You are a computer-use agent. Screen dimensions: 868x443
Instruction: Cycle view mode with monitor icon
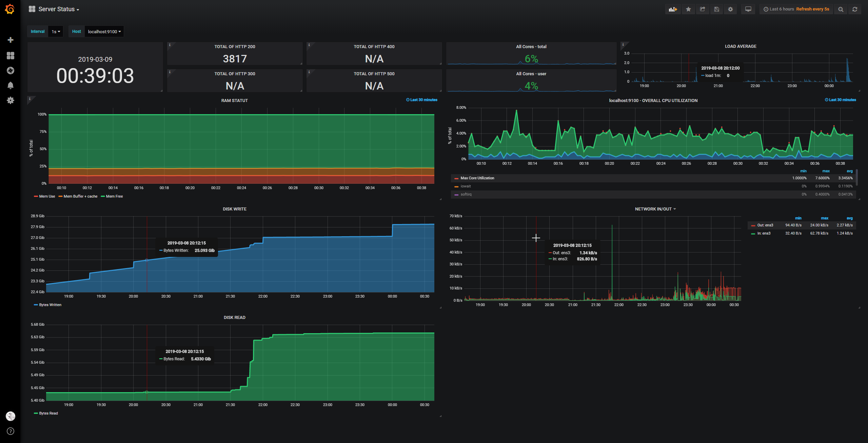(748, 9)
